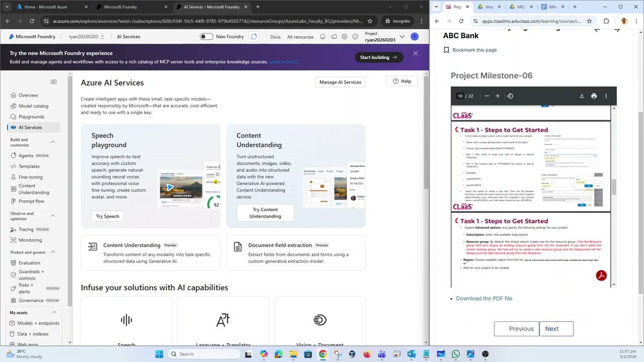Open the Windows Start menu
Viewport: 644px width, 362px height.
(159, 354)
